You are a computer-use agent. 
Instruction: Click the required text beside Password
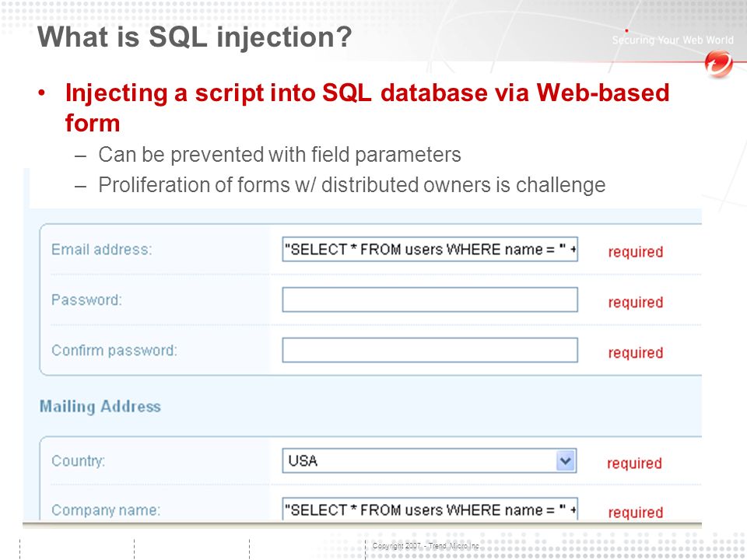pyautogui.click(x=636, y=303)
